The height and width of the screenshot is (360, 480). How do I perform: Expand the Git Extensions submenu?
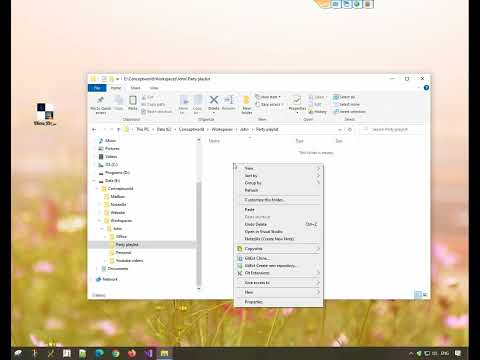(318, 273)
